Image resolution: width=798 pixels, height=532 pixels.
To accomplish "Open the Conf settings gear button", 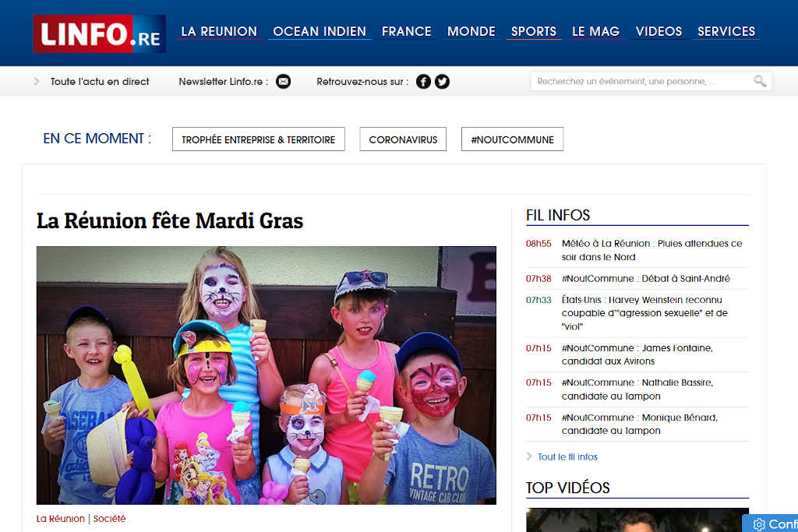I will click(771, 524).
